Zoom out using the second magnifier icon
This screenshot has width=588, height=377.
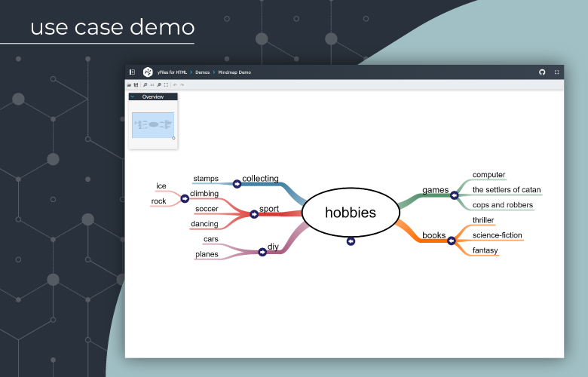coord(159,85)
